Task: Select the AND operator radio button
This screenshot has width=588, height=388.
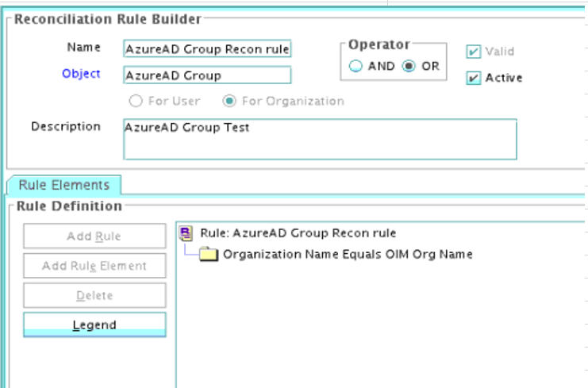Action: (x=355, y=66)
